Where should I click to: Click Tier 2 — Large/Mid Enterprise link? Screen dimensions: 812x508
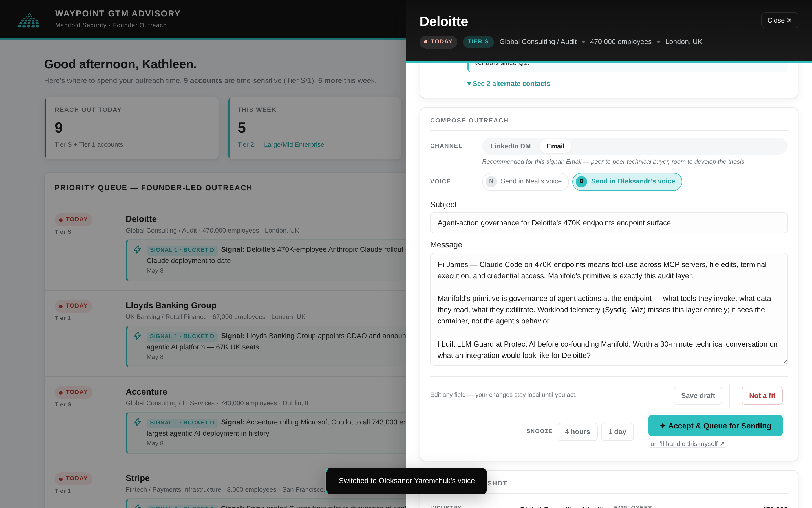[x=281, y=144]
